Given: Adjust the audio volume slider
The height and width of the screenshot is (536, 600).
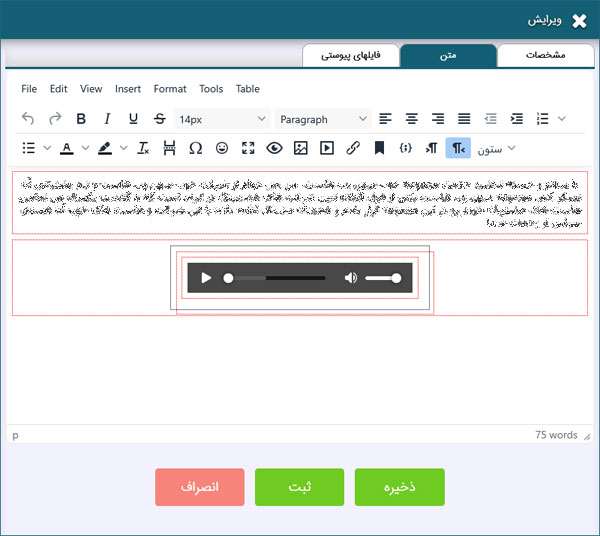Looking at the screenshot, I should (383, 278).
